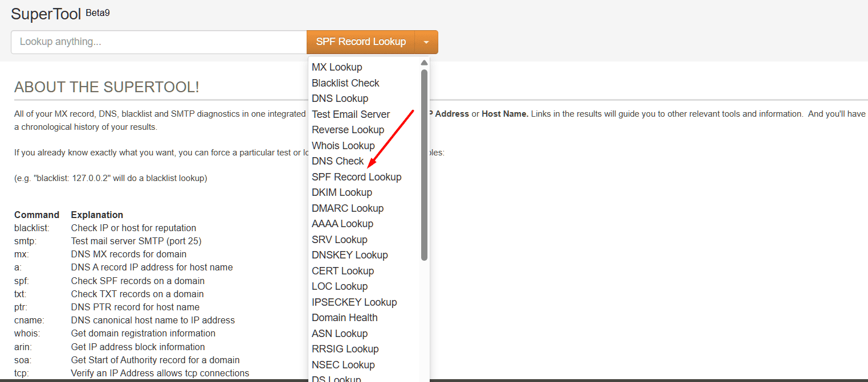Click the dropdown list scrollbar thumb
The width and height of the screenshot is (868, 382).
(424, 165)
